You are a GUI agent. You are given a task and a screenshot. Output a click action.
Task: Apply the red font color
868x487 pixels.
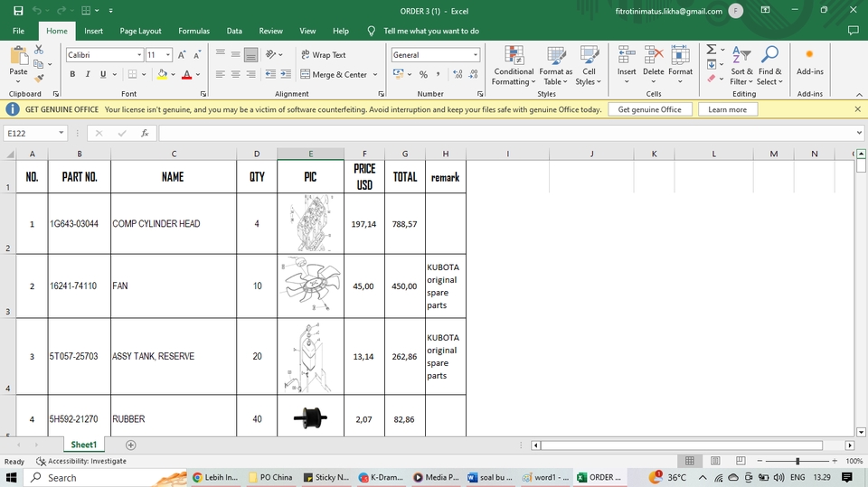[x=187, y=74]
